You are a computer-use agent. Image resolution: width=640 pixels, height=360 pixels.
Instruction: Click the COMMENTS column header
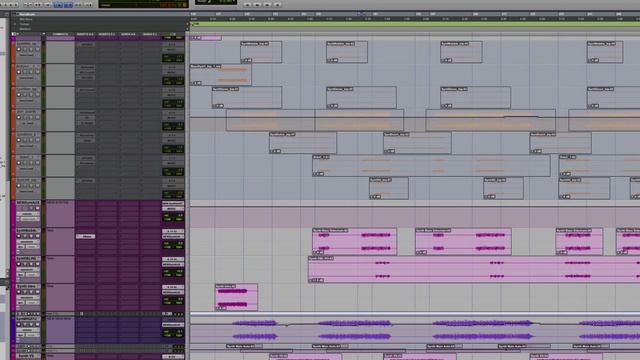pos(60,34)
